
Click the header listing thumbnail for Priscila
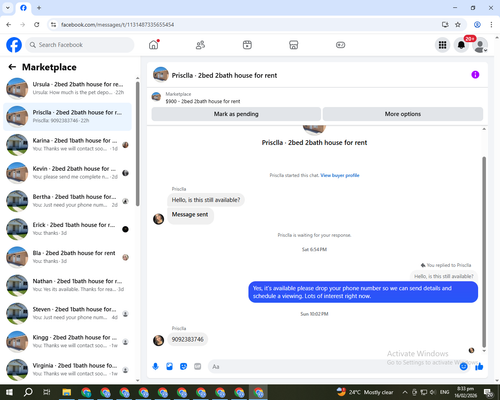click(x=161, y=75)
